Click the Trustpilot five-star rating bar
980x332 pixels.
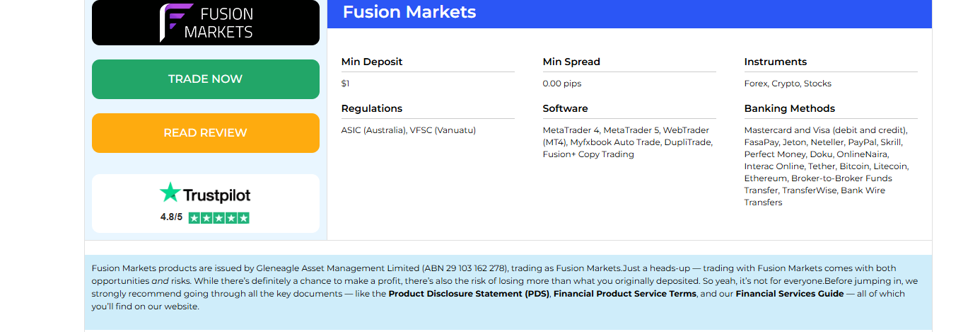coord(218,218)
